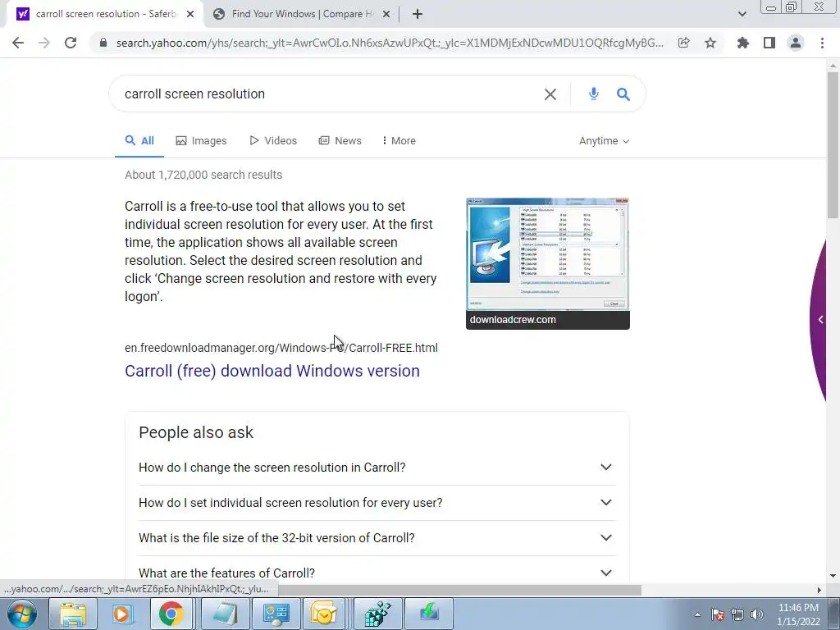Screen dimensions: 840x630
Task: Click the About 1,720,000 search results text
Action: pyautogui.click(x=203, y=175)
